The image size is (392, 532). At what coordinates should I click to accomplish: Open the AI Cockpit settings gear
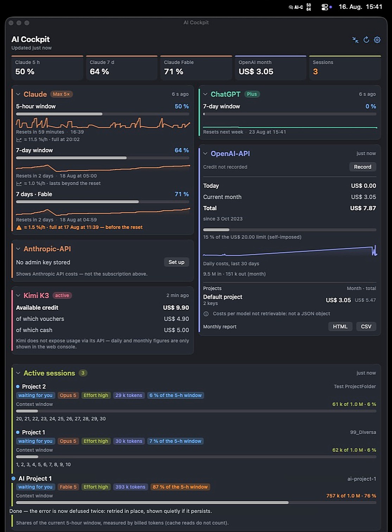click(377, 40)
